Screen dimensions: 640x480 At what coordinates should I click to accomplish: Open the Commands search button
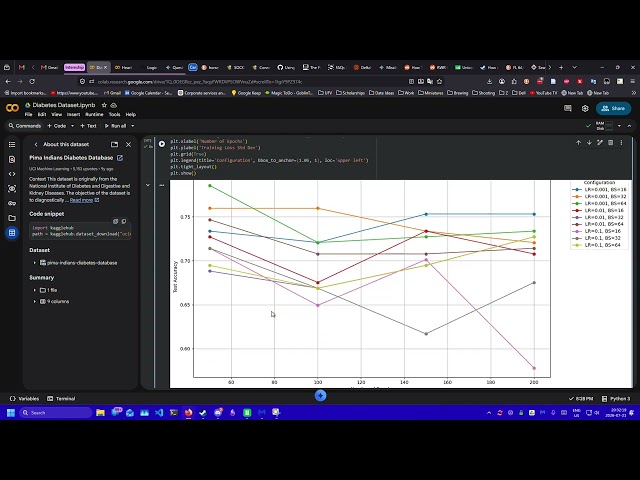point(25,126)
